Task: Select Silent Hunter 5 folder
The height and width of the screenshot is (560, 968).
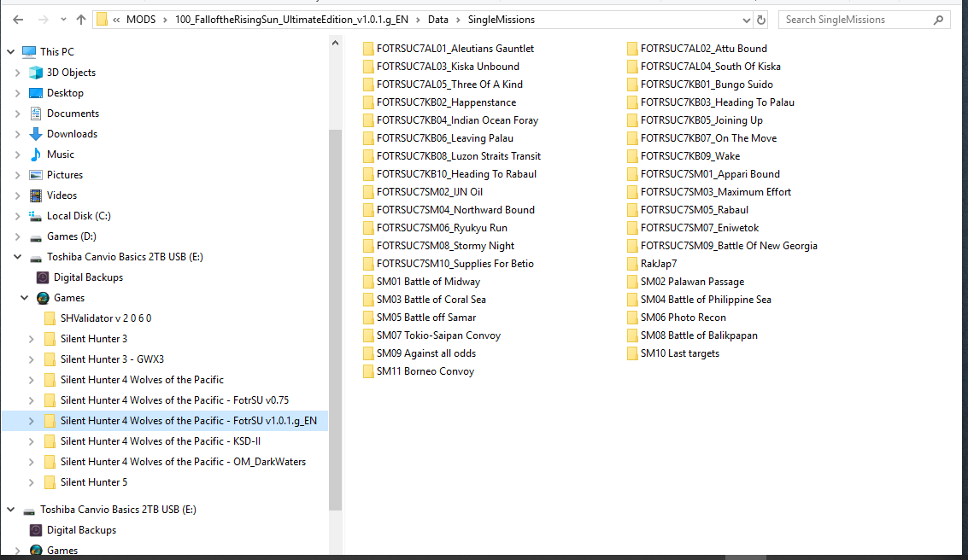Action: [94, 482]
